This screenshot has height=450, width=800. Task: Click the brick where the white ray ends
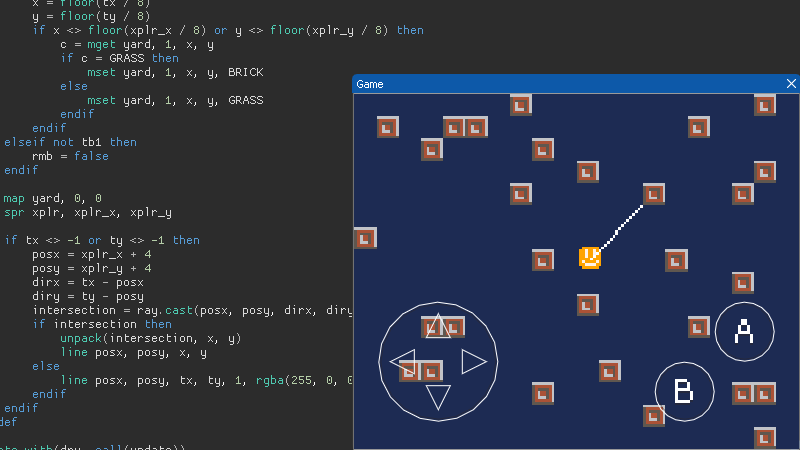654,194
